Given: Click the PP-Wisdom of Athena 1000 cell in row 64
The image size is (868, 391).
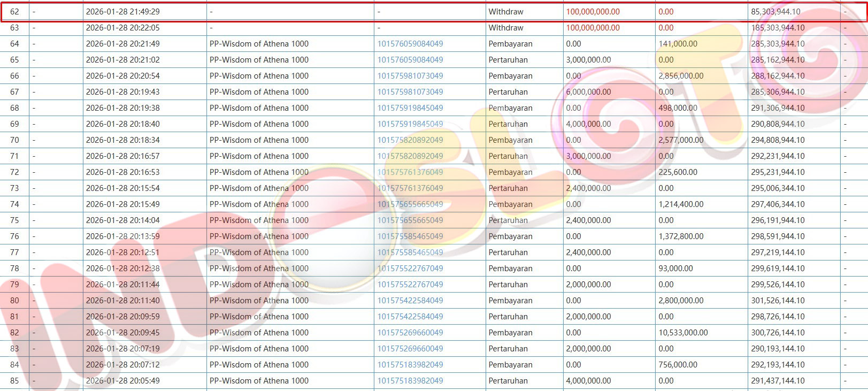Looking at the screenshot, I should 259,44.
